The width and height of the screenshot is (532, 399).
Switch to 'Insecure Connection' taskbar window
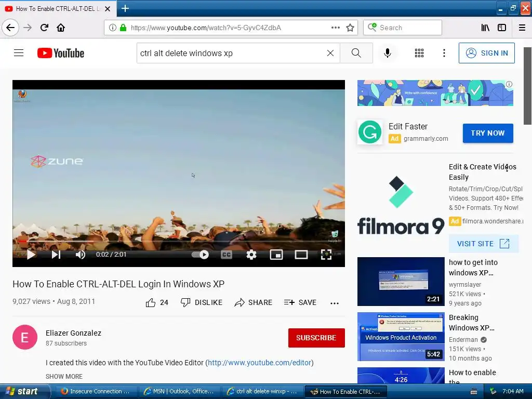(95, 391)
